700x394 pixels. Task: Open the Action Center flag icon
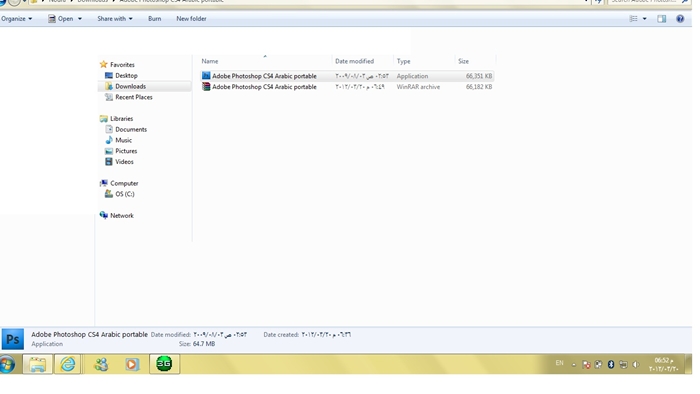586,365
